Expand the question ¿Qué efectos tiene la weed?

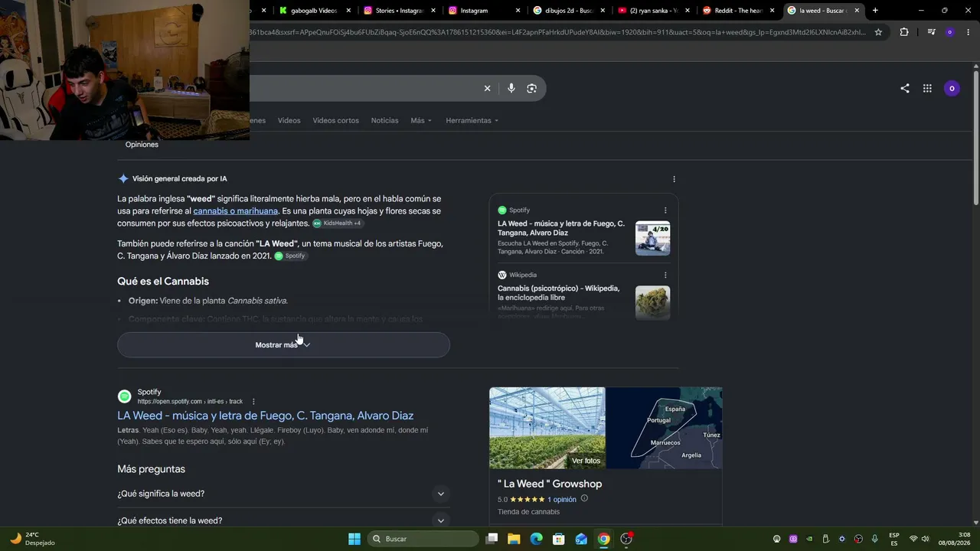[283, 520]
